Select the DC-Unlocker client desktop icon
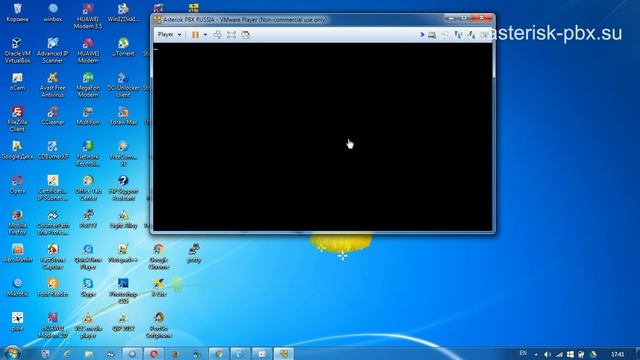Viewport: 640px width, 360px height. (x=123, y=84)
